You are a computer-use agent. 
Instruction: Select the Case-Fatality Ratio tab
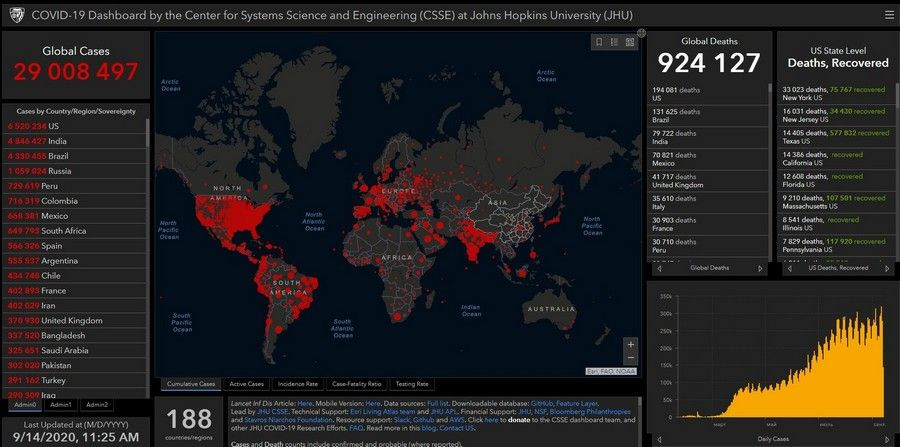click(356, 384)
